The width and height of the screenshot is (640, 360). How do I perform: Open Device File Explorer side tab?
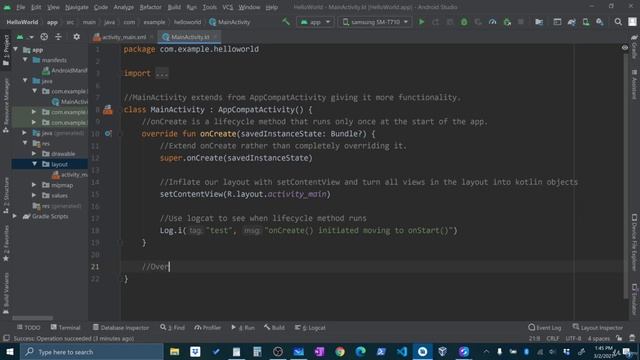click(634, 242)
